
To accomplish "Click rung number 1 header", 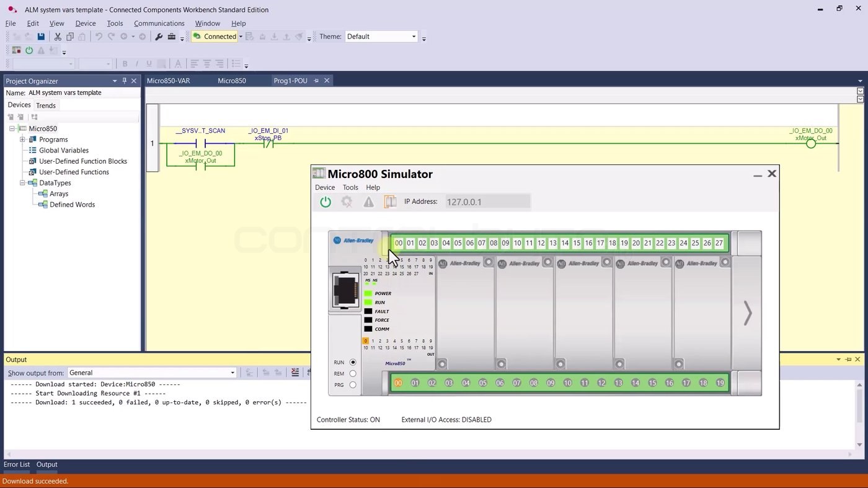I will coord(153,143).
